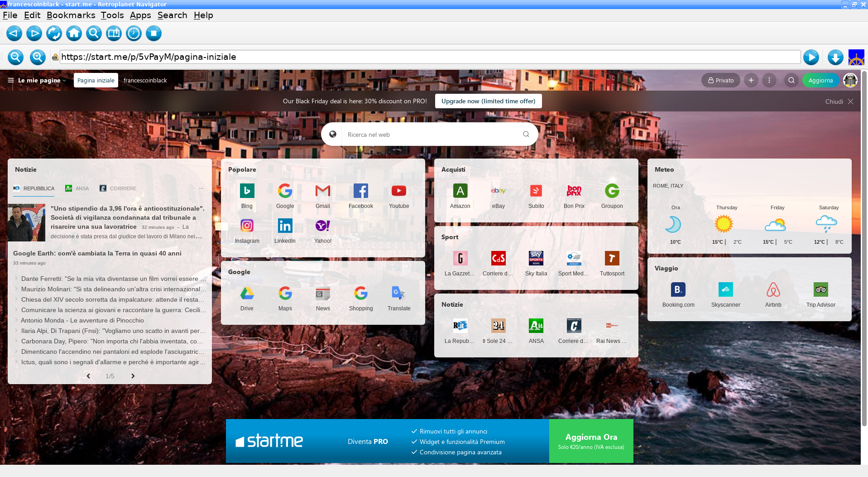The width and height of the screenshot is (868, 477).
Task: Select the ANSA news feed tab
Action: coord(77,188)
